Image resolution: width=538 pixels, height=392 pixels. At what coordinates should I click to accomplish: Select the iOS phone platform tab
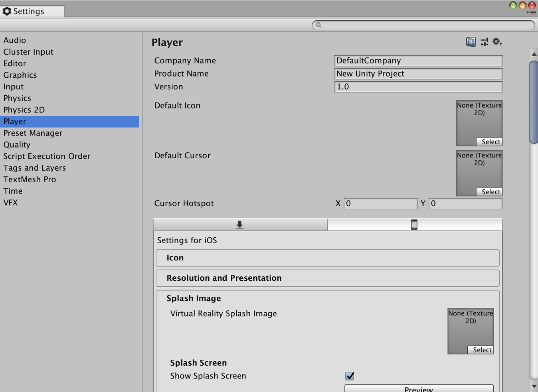point(414,225)
